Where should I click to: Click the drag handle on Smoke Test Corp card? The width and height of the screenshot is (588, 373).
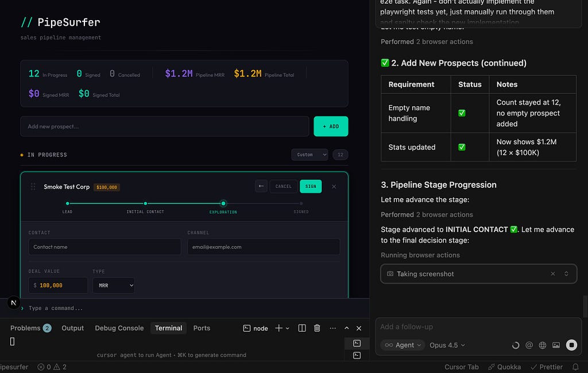[33, 186]
